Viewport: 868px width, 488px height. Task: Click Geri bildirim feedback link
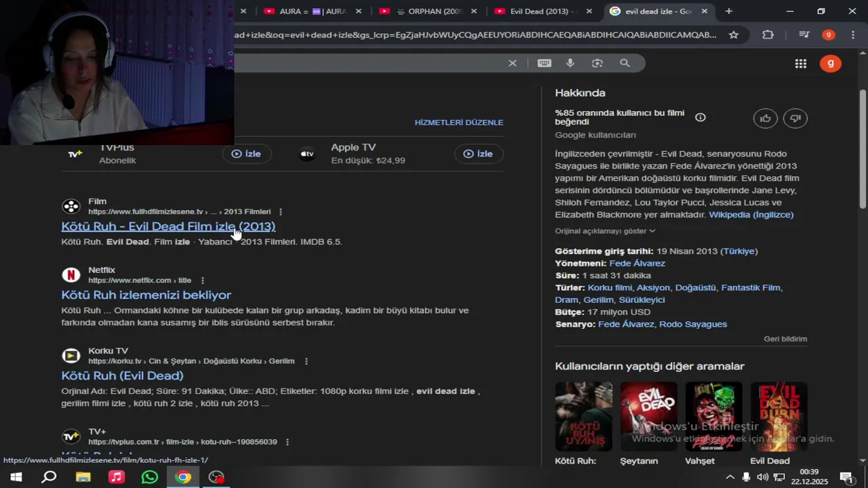[x=785, y=339]
